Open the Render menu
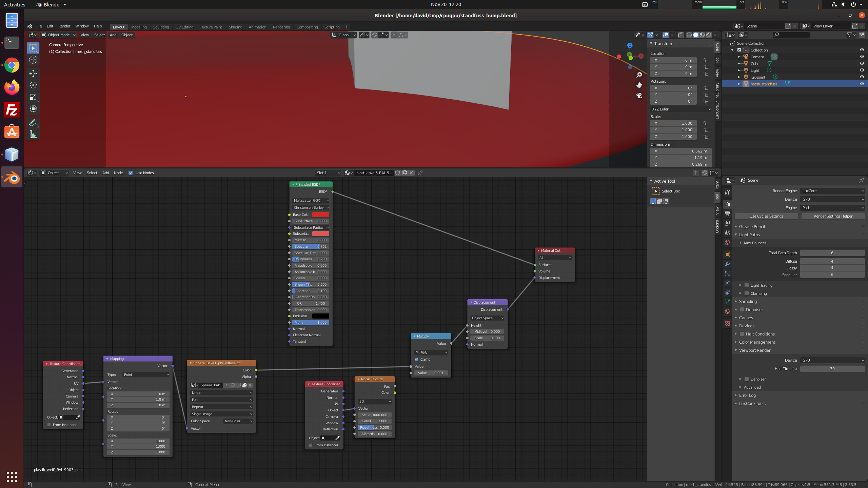 pos(64,26)
